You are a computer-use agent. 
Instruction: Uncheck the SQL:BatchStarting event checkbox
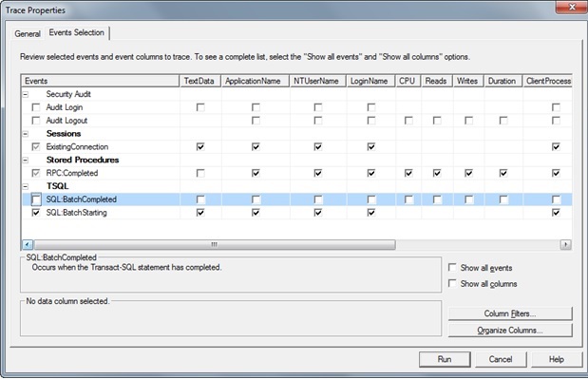pyautogui.click(x=36, y=213)
